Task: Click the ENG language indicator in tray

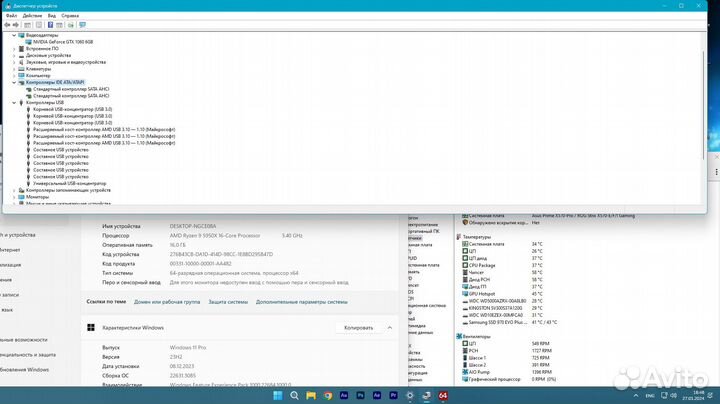Action: 650,395
